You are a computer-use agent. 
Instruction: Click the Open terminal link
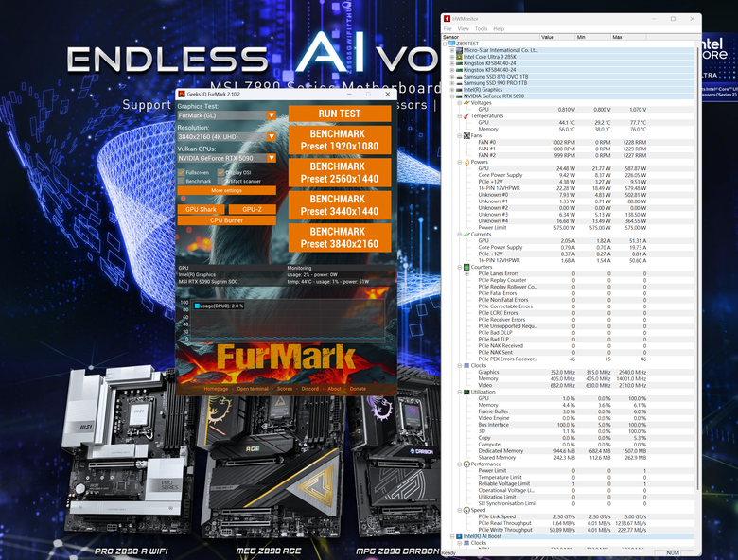click(x=253, y=389)
